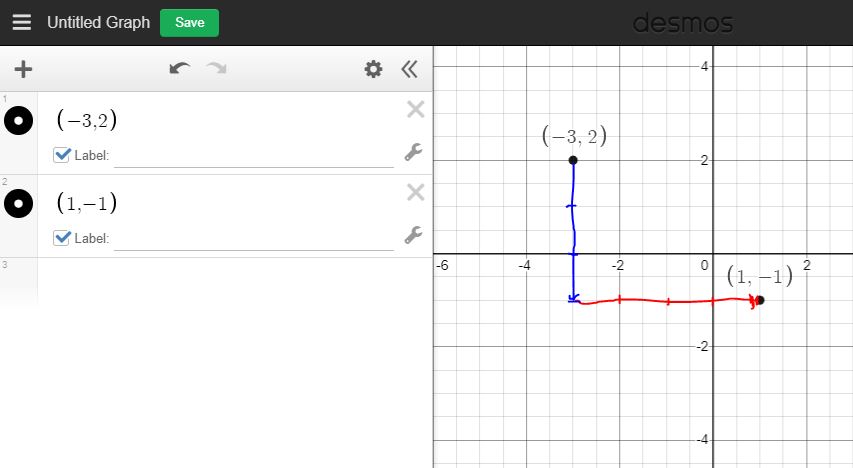The image size is (853, 468).
Task: Open the hamburger main menu
Action: click(21, 22)
